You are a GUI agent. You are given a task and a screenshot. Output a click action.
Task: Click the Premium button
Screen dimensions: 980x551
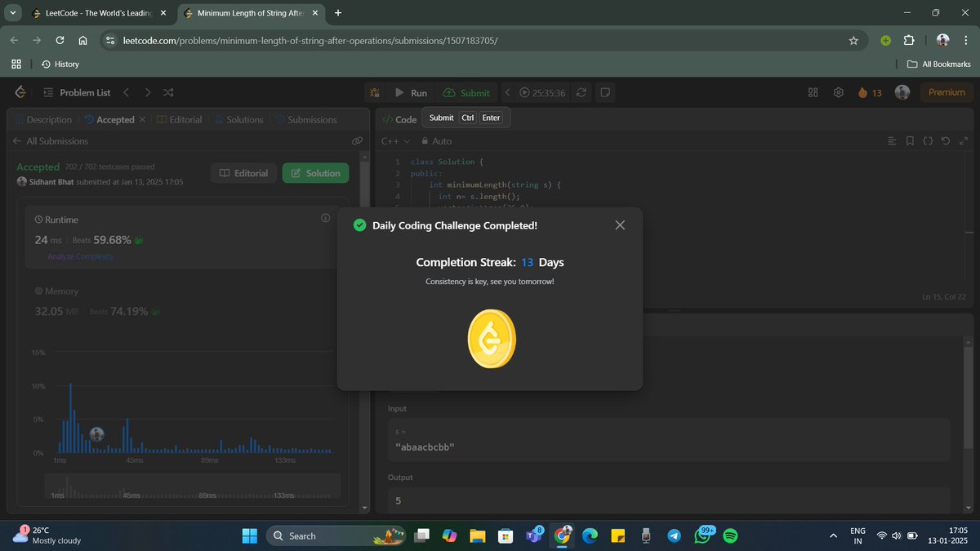coord(947,92)
